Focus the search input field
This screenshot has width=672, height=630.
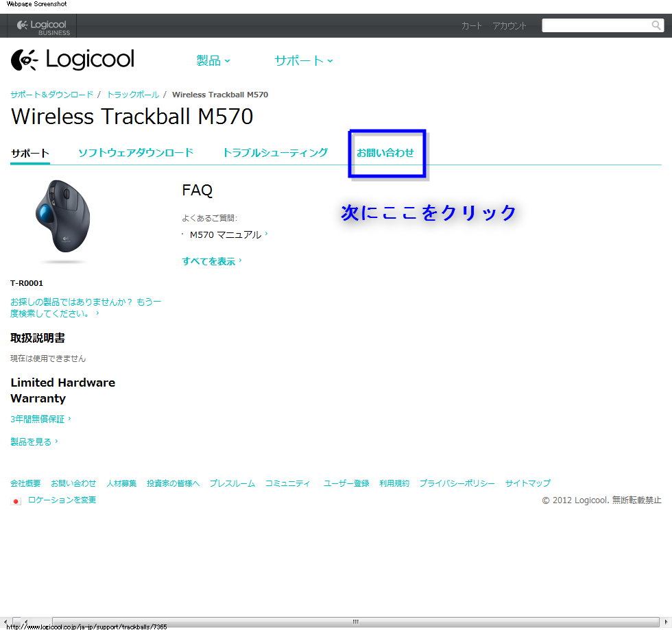pos(597,25)
